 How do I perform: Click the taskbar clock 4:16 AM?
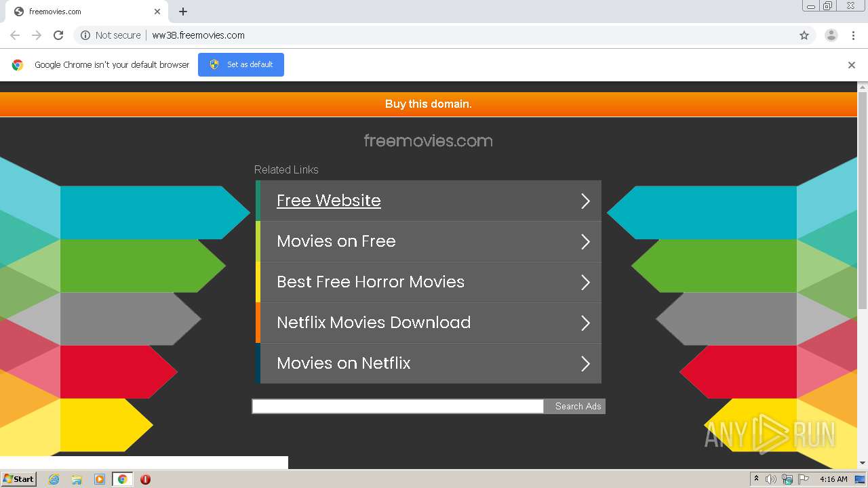click(833, 479)
